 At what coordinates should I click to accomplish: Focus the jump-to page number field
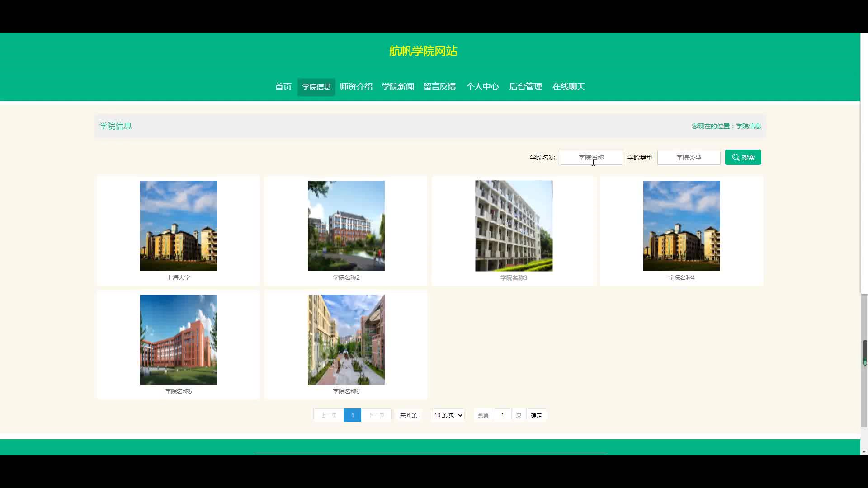[502, 415]
